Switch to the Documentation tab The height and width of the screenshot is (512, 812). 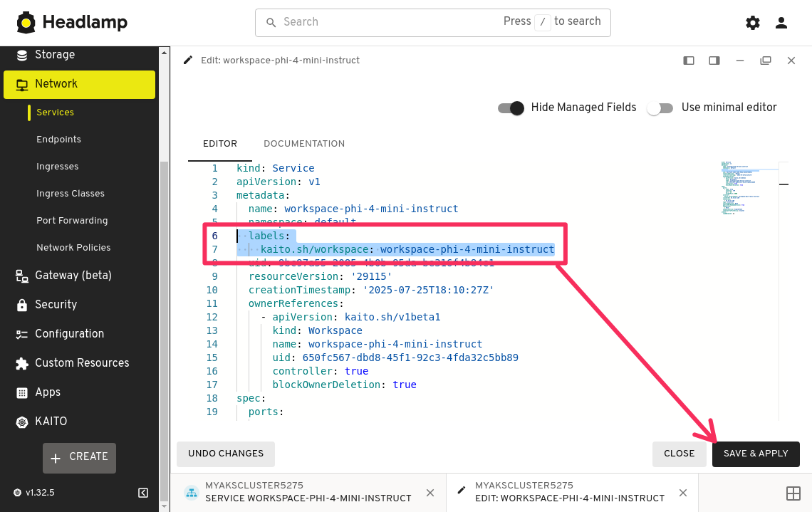(304, 144)
